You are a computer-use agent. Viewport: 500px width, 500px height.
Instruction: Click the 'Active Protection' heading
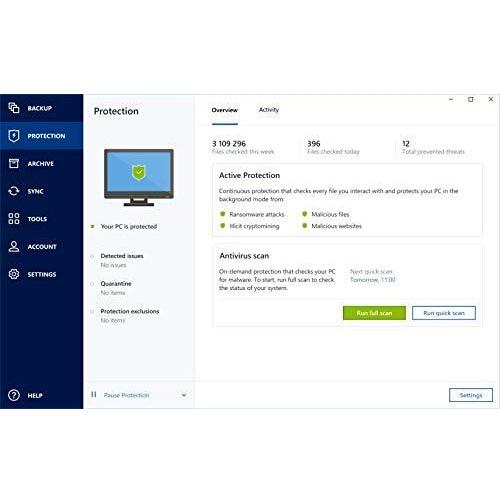pos(249,175)
